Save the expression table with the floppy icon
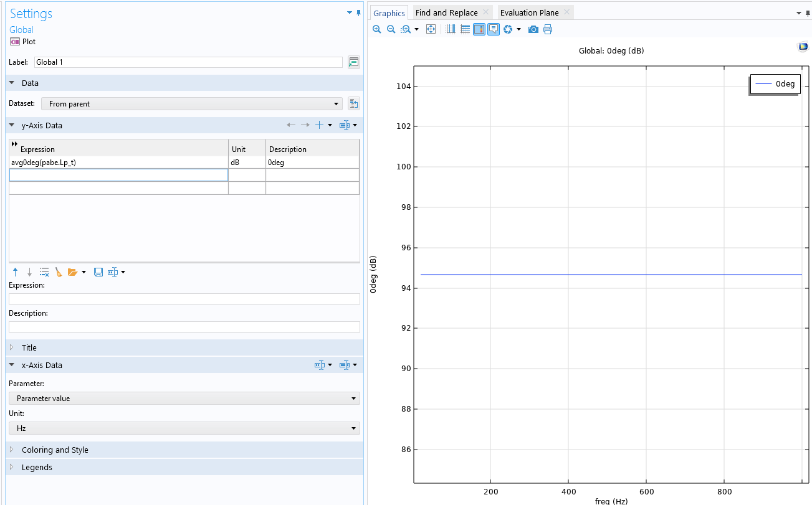The width and height of the screenshot is (812, 505). tap(98, 272)
